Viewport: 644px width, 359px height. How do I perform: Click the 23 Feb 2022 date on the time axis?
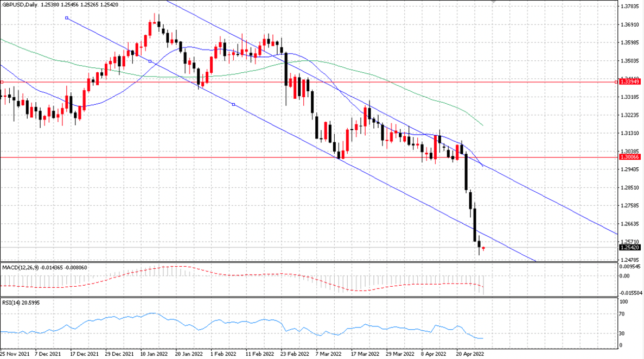[295, 354]
